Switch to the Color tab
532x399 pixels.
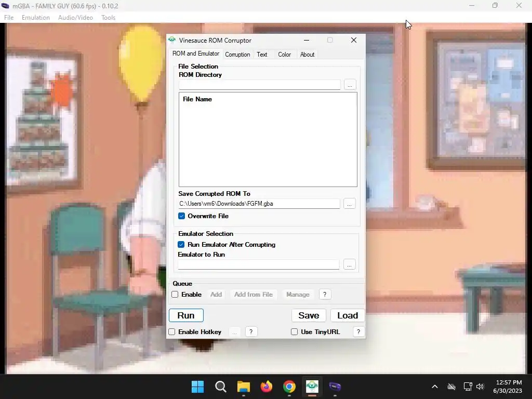click(x=284, y=54)
